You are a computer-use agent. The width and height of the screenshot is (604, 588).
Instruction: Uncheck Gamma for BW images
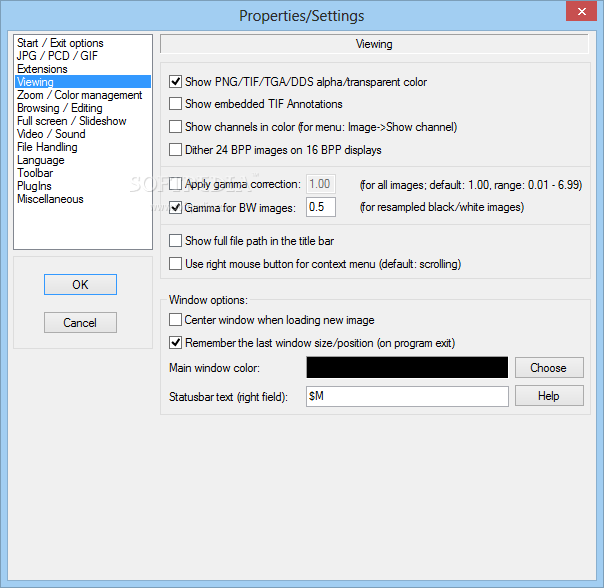pos(175,207)
